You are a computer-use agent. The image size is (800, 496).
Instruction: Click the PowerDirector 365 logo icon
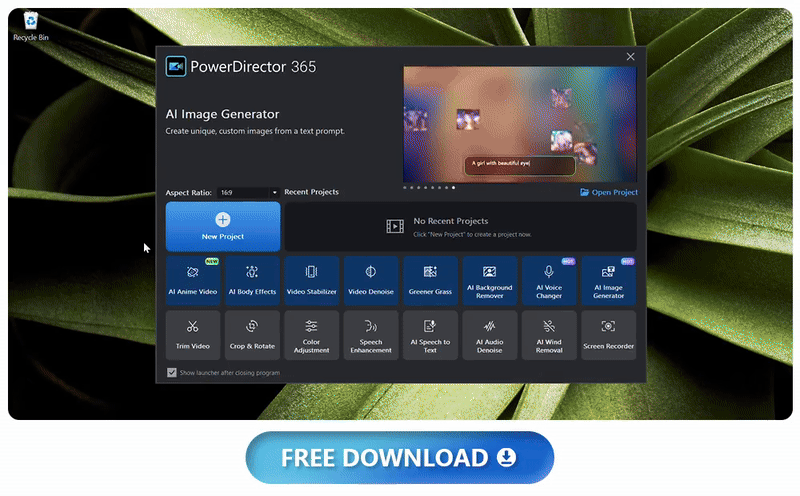click(x=176, y=67)
